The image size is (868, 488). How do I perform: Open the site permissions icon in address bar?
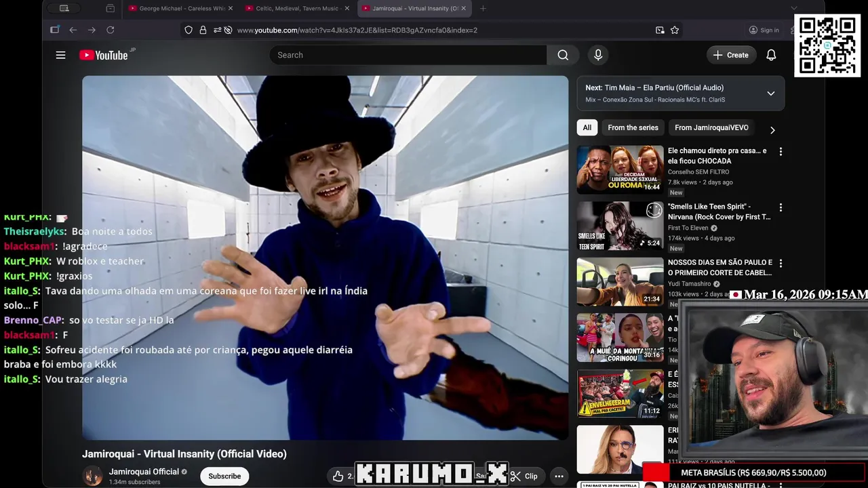(218, 30)
